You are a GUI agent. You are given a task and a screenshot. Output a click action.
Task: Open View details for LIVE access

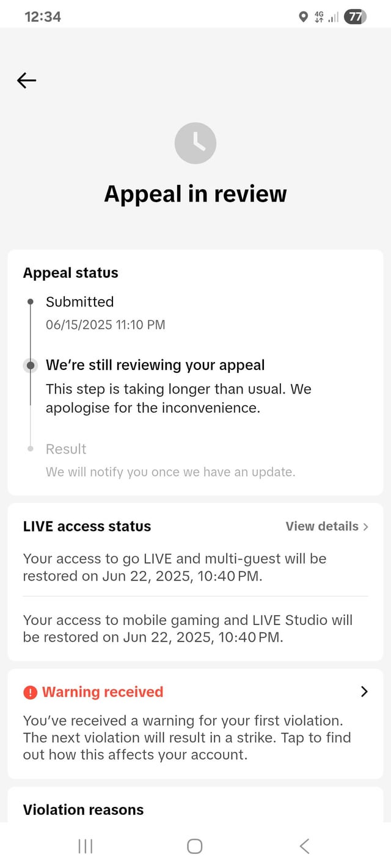point(322,526)
